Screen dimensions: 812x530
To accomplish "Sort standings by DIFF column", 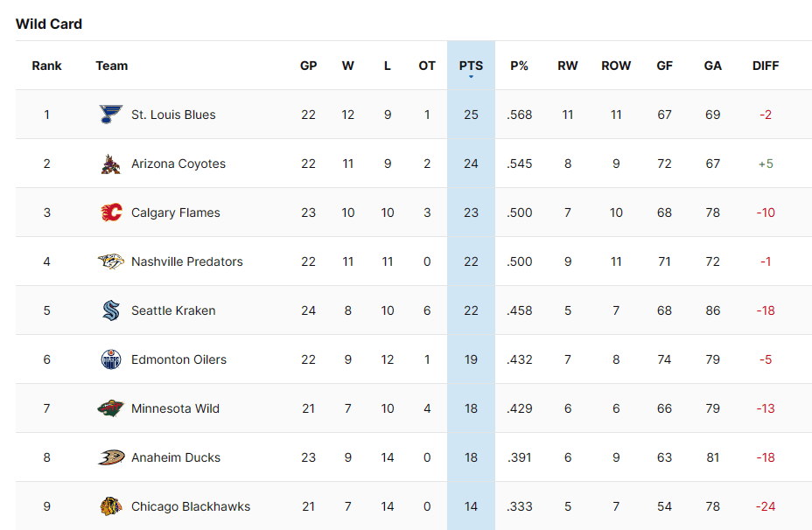I will coord(766,66).
